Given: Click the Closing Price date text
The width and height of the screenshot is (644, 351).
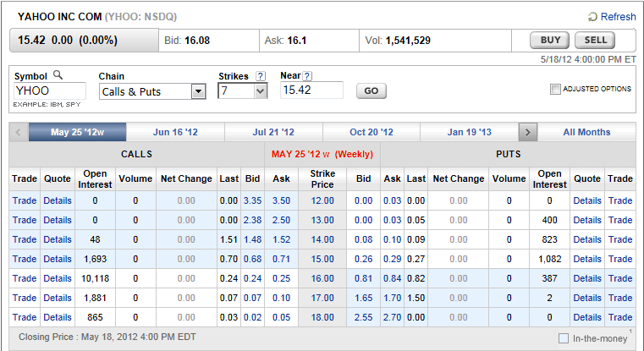Looking at the screenshot, I should click(107, 337).
